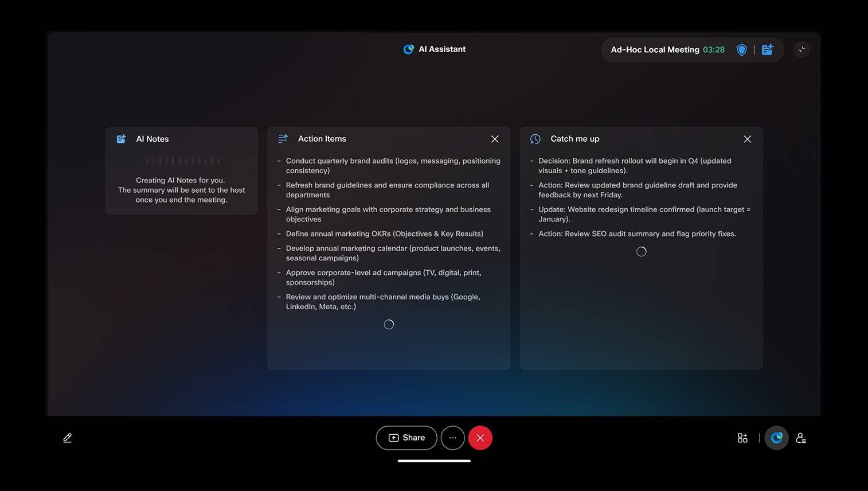
Task: Click the meeting timer 03:28
Action: (714, 50)
